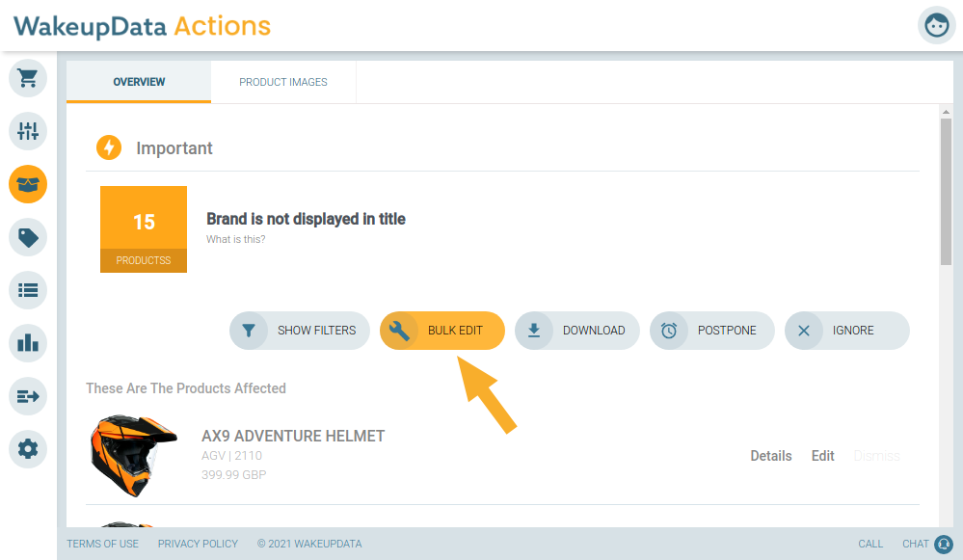Ignore the brand title issue
Viewport: 963px width, 560px height.
tap(847, 331)
